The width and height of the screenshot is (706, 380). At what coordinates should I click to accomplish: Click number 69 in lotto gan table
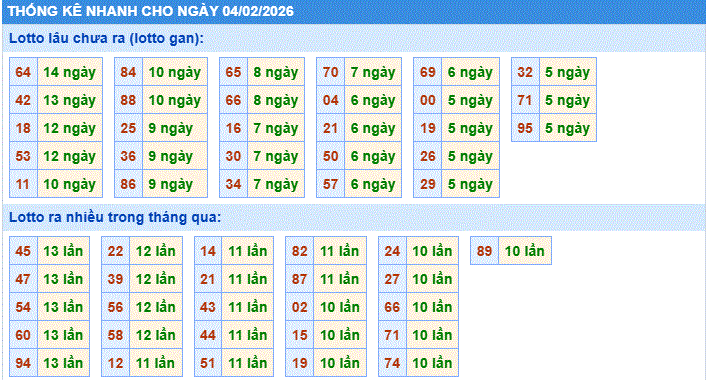tap(428, 72)
